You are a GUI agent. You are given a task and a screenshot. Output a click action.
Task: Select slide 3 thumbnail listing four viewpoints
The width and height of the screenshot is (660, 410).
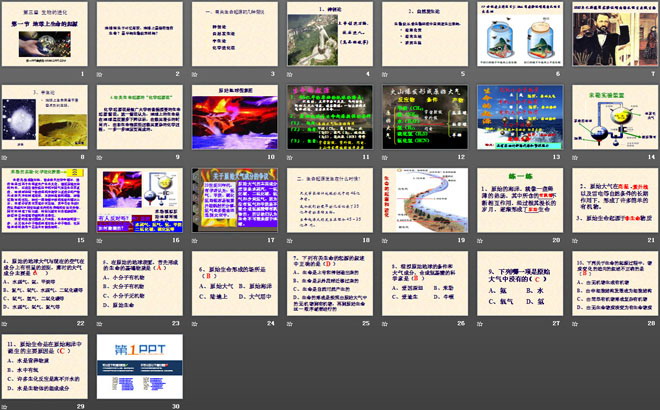coord(235,34)
